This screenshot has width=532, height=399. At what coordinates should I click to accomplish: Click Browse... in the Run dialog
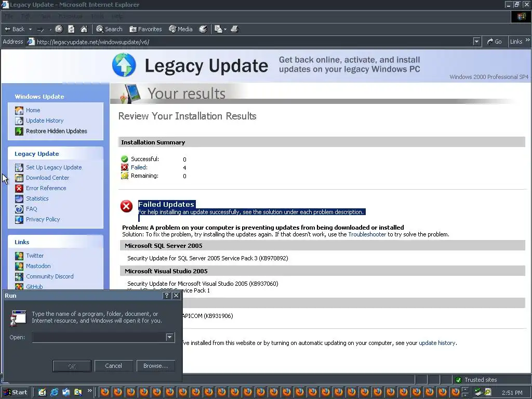pyautogui.click(x=156, y=366)
